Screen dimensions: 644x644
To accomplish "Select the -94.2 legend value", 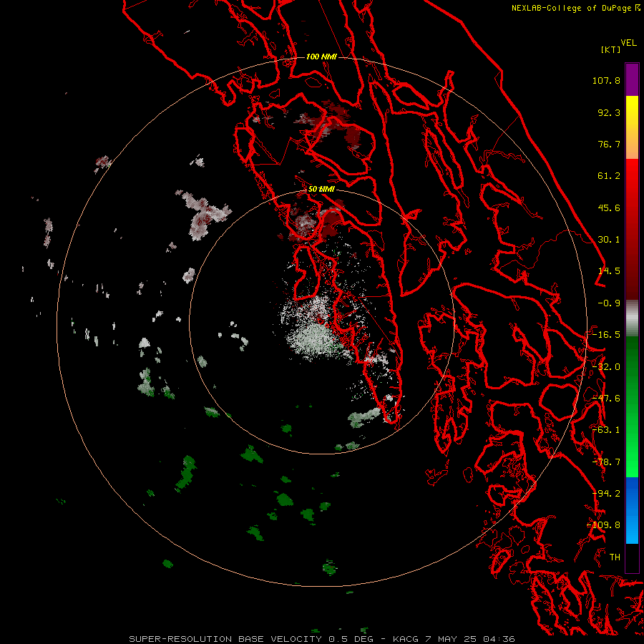I will tap(606, 494).
